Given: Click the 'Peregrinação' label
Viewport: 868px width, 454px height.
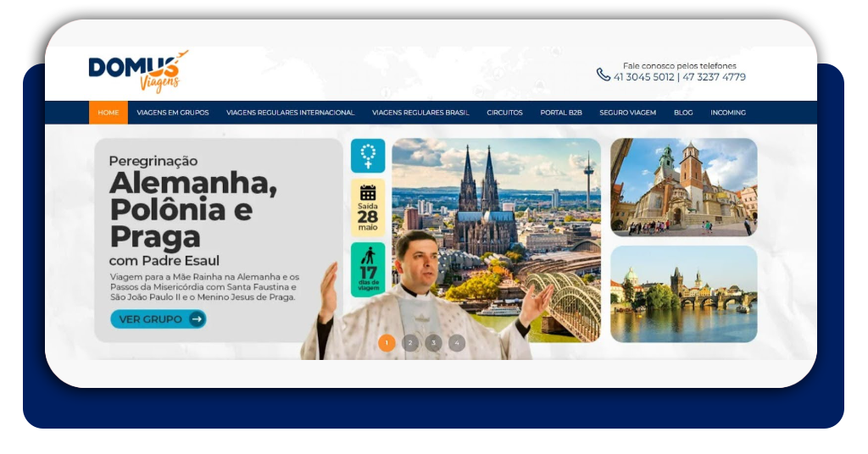Looking at the screenshot, I should click(x=153, y=161).
